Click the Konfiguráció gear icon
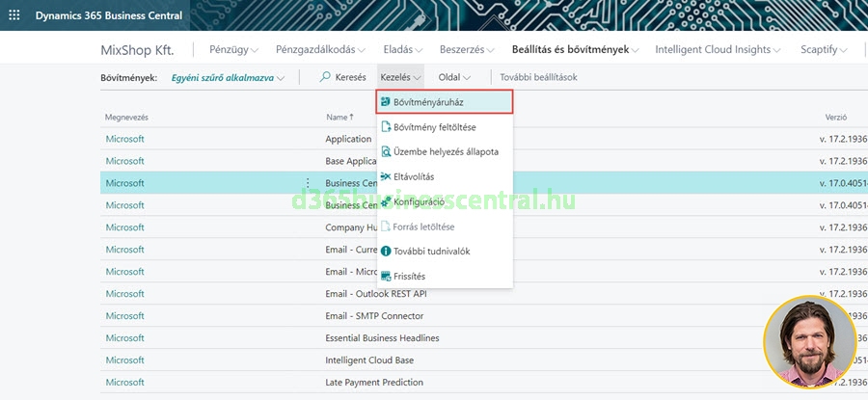 [386, 202]
